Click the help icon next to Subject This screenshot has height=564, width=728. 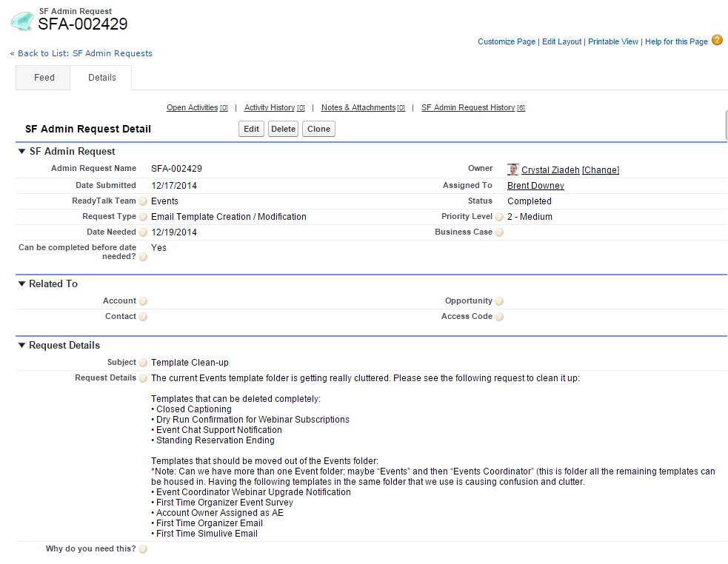coord(143,363)
